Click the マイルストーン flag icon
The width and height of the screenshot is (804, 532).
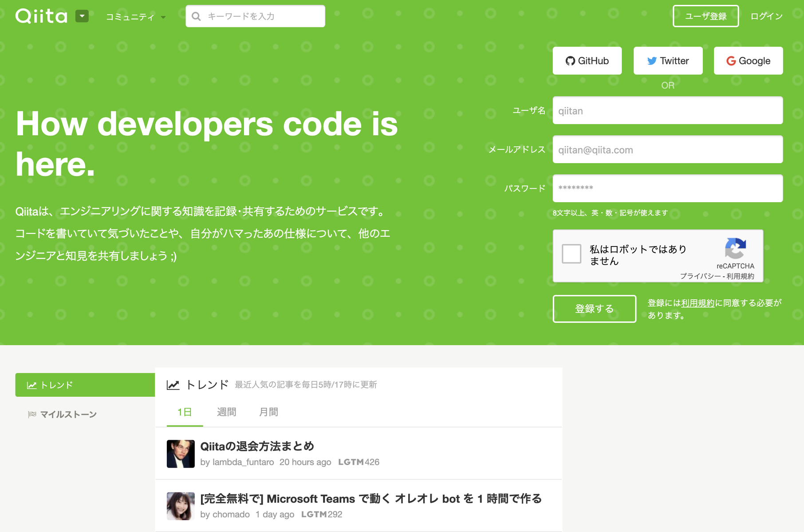coord(32,415)
